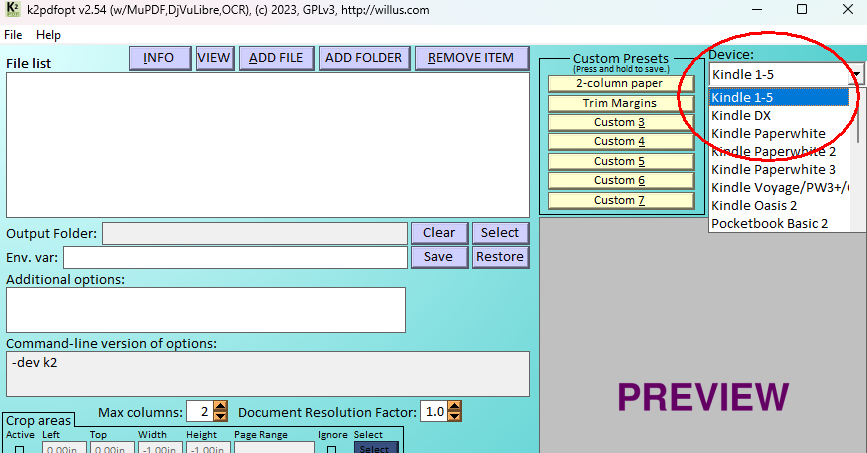Open the File menu
Viewport: 867px width, 453px height.
(13, 35)
